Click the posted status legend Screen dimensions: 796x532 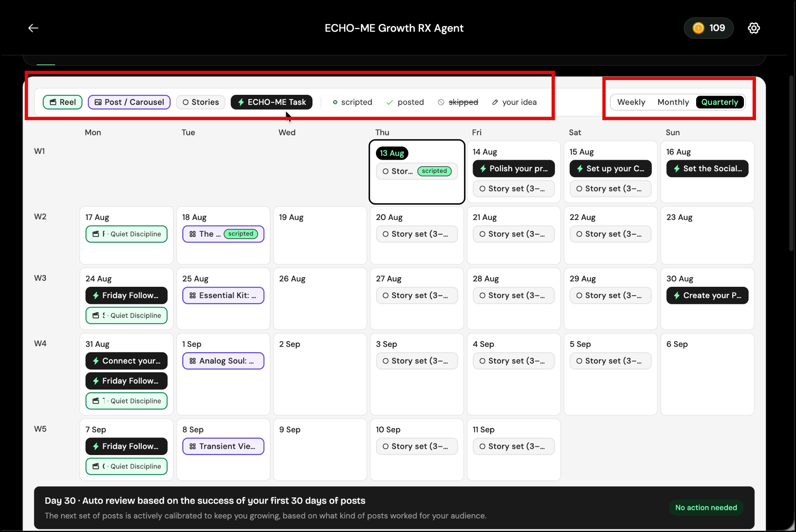[405, 102]
